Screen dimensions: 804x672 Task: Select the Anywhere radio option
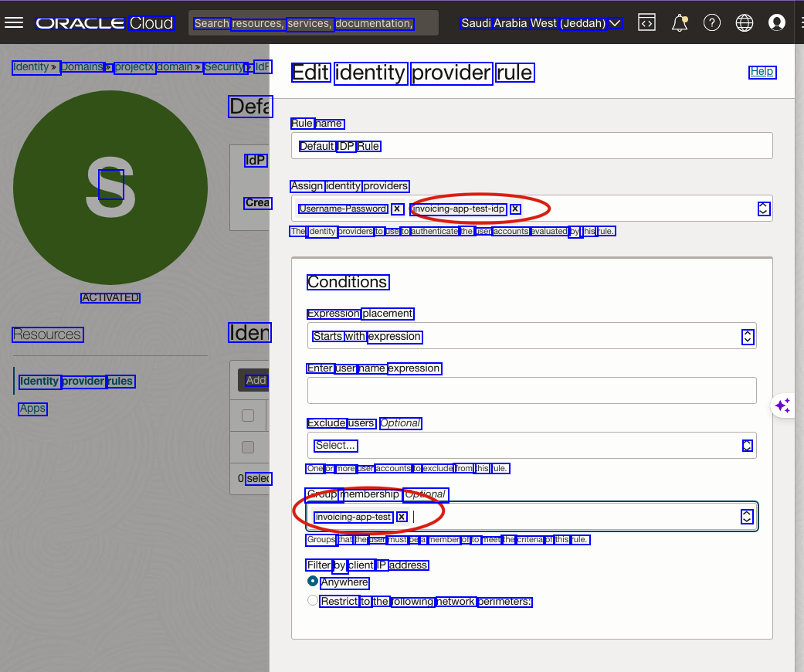point(313,582)
